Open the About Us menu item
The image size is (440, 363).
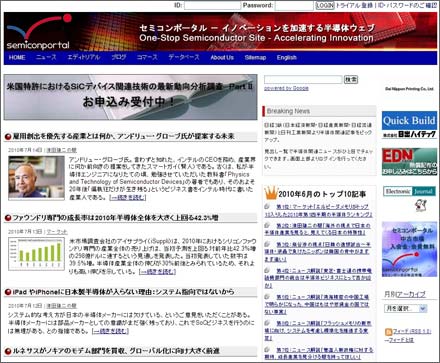point(222,57)
